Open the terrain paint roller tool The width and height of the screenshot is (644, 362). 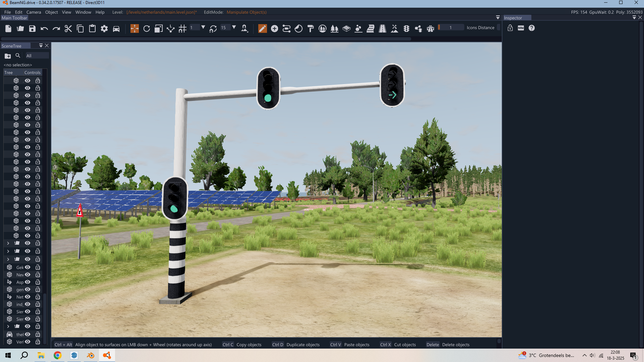(311, 29)
